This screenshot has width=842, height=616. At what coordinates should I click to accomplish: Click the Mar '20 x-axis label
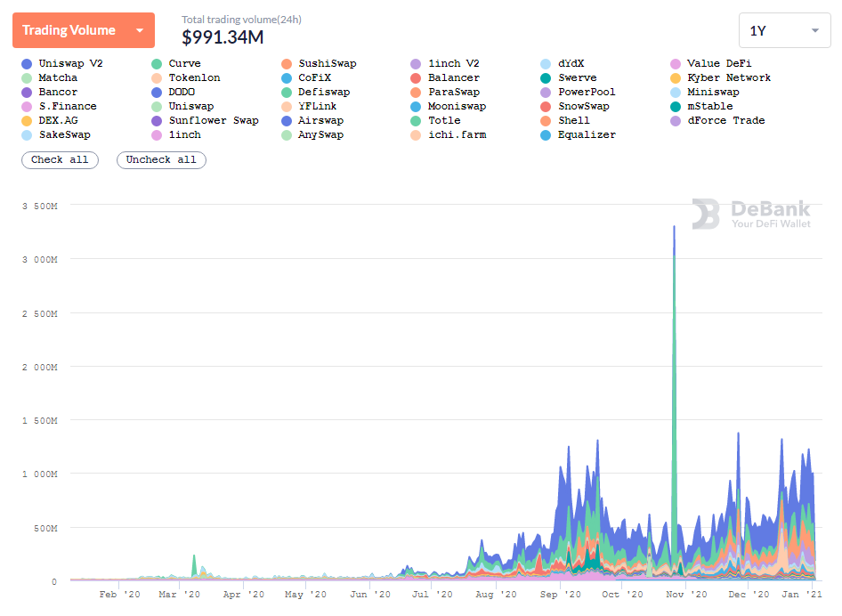click(x=179, y=594)
